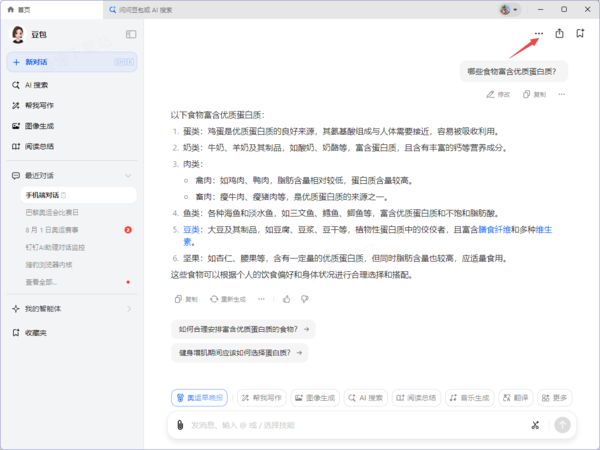600x450 pixels.
Task: Select the 奥运早晚报 skill chip
Action: pos(199,398)
